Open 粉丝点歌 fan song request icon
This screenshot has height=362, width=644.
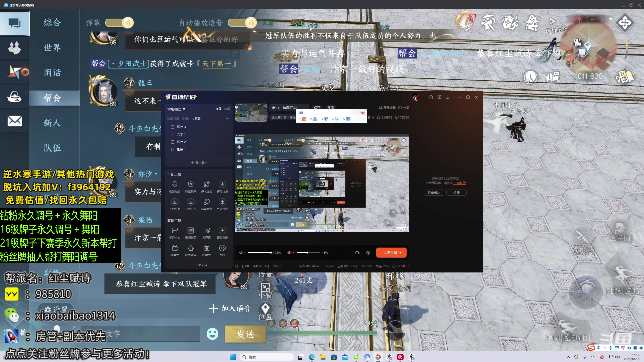tap(207, 204)
